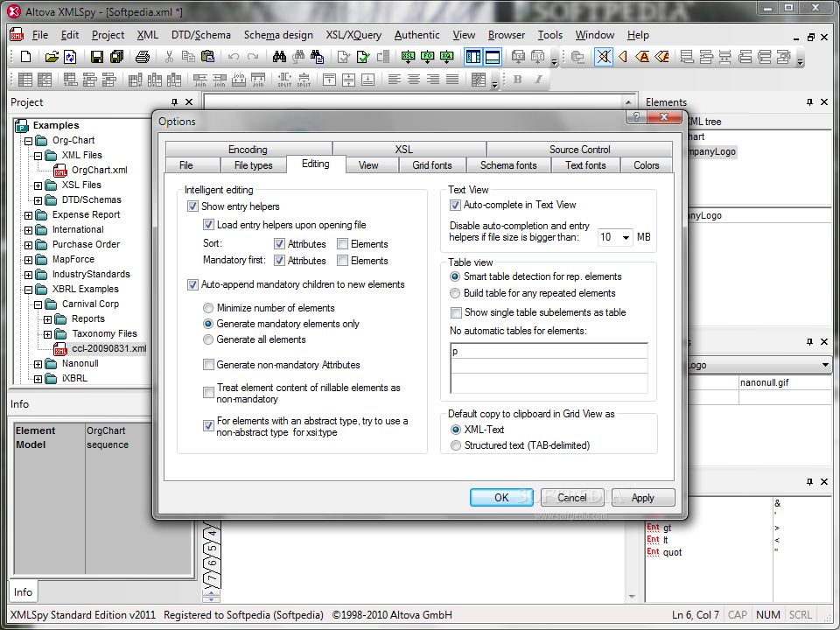Click the Reload file icon
840x630 pixels.
click(70, 57)
